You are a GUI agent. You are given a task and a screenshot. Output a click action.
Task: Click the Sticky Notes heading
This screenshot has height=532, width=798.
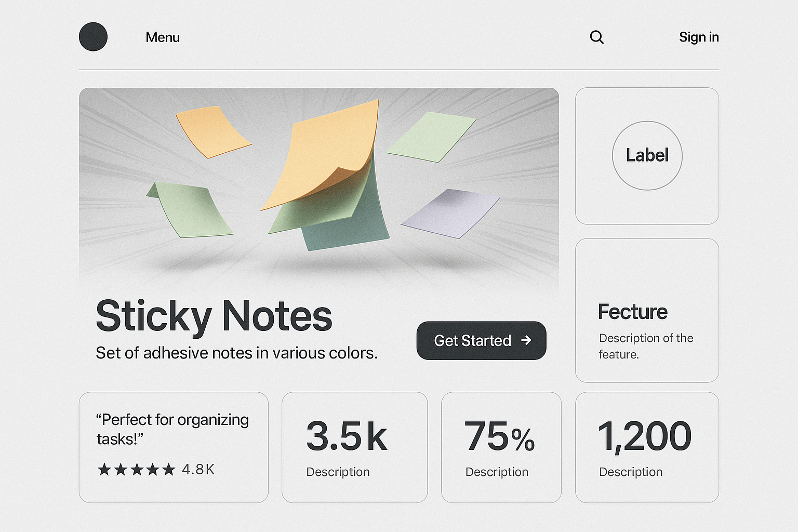coord(214,316)
